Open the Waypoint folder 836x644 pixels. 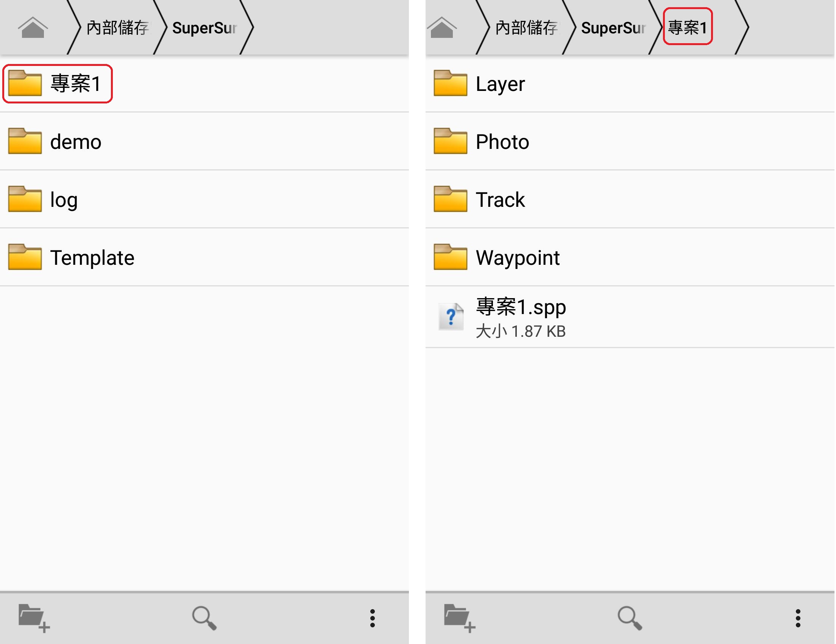pyautogui.click(x=631, y=257)
